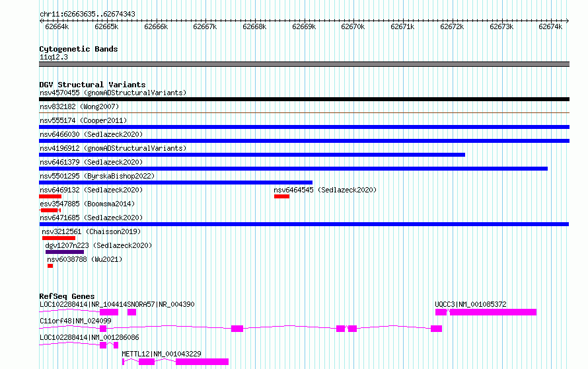Click the 62670k ruler tick label

coord(353,26)
